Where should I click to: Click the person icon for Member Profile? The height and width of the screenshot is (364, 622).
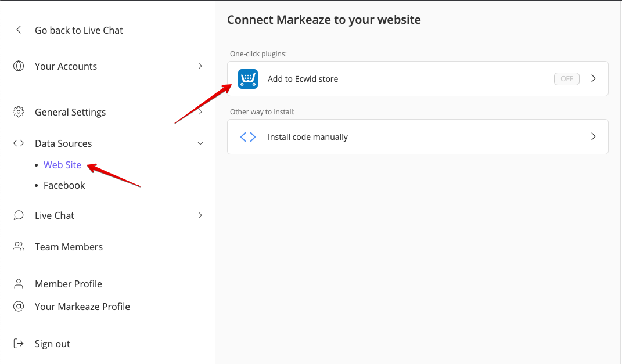(x=19, y=283)
